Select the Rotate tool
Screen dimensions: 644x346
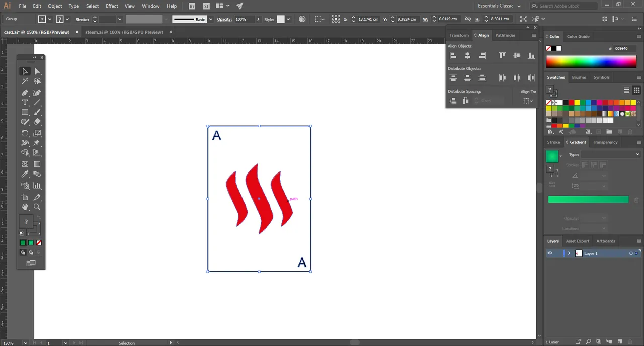25,133
